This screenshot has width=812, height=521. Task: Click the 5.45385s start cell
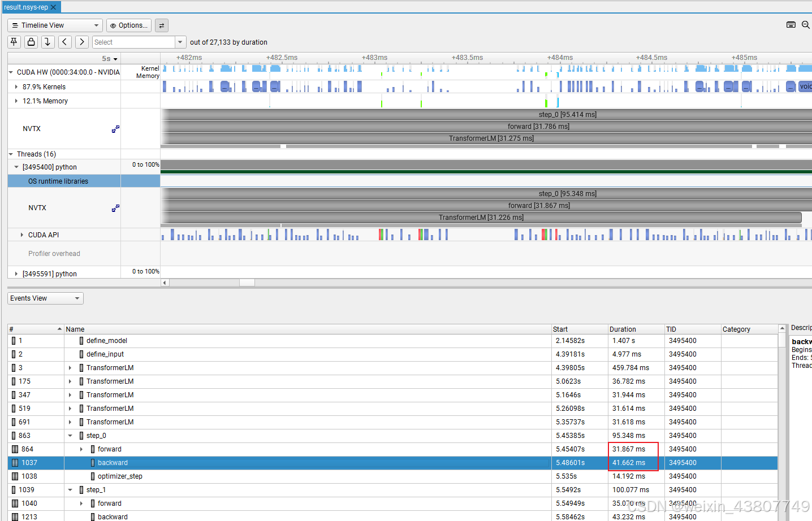tap(580, 436)
